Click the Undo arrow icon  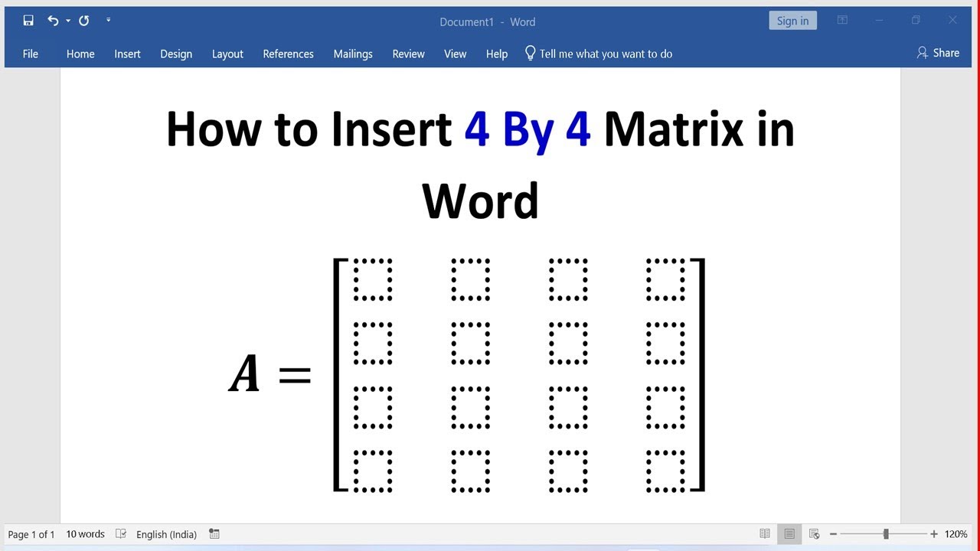click(x=52, y=21)
